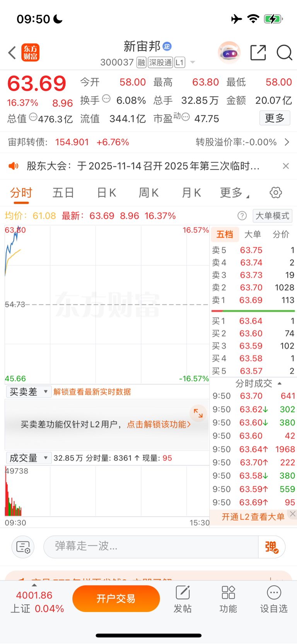
Task: Switch to the 日K tab
Action: tap(106, 193)
